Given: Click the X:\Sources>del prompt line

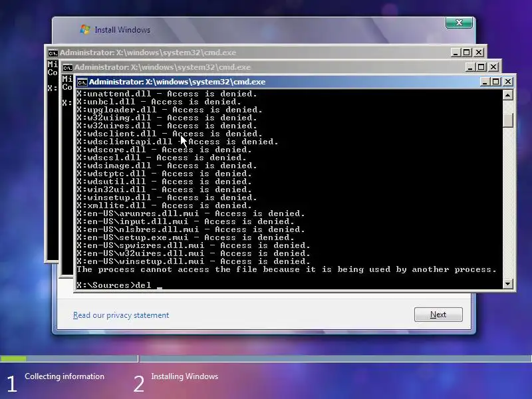Looking at the screenshot, I should [120, 285].
